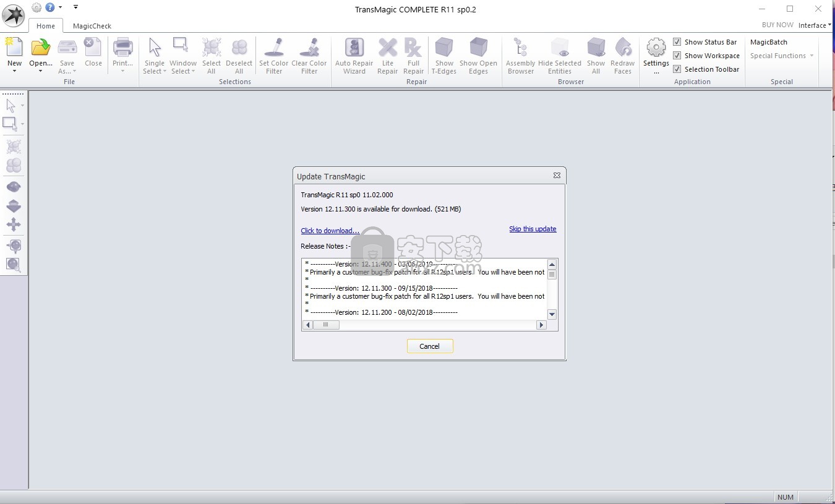Expand the help icon dropdown arrow

tap(60, 7)
